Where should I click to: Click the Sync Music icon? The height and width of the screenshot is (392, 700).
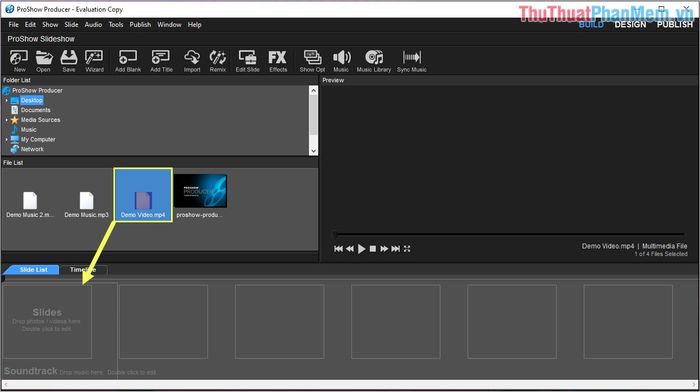tap(412, 61)
